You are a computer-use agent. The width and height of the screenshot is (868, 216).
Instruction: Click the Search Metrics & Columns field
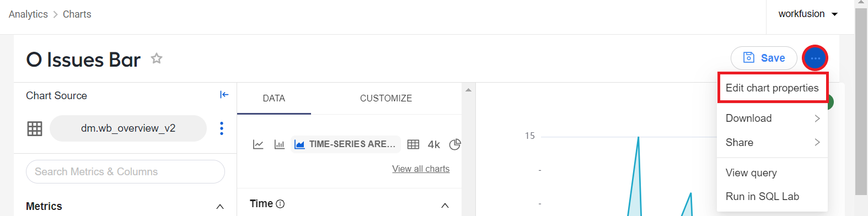click(125, 172)
